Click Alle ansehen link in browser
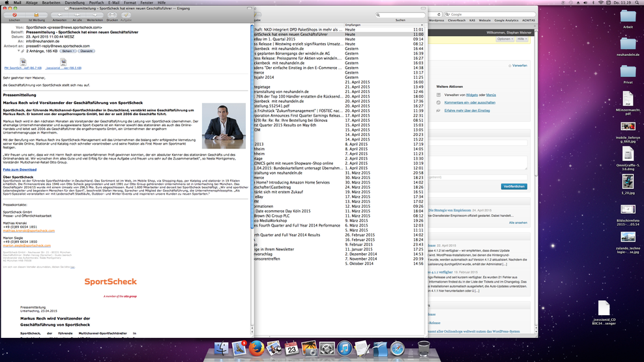The height and width of the screenshot is (362, 644). pyautogui.click(x=518, y=223)
